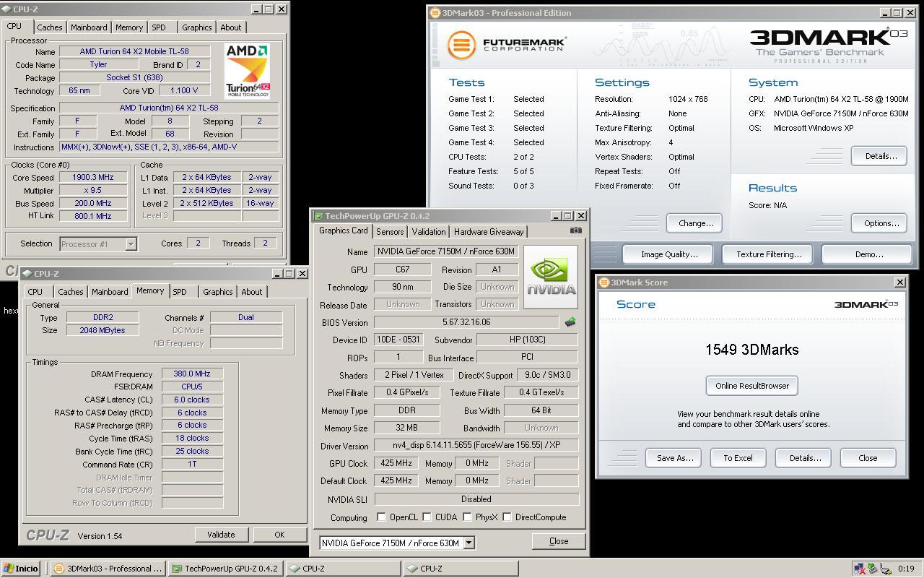Viewport: 924px width, 578px height.
Task: Click the BIOS Version field
Action: tap(466, 322)
